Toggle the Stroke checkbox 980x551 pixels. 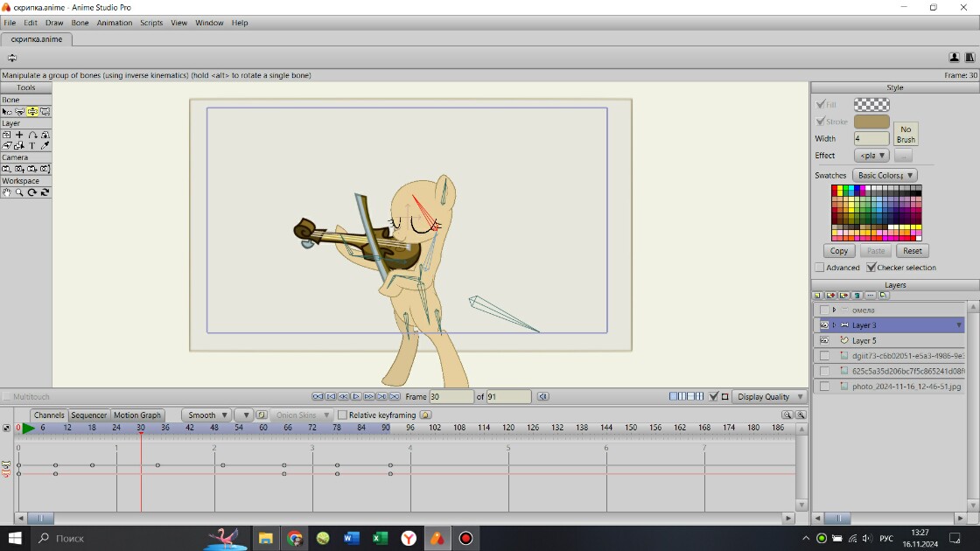[x=821, y=122]
